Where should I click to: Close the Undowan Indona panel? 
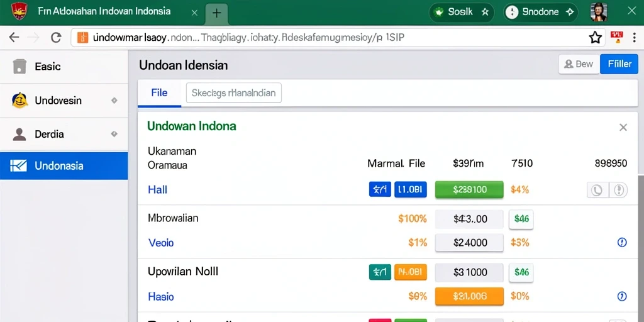pos(623,127)
